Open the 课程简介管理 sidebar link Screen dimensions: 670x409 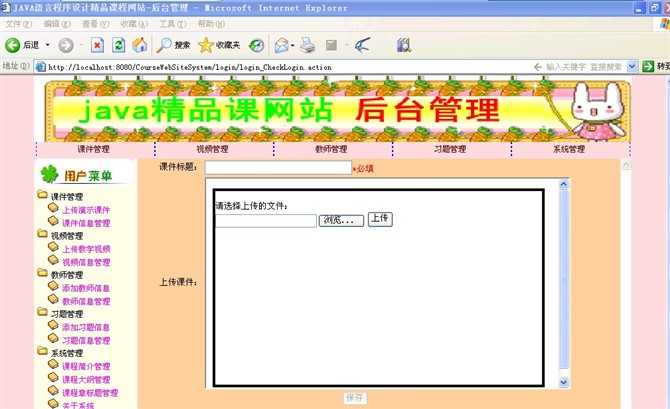(86, 366)
